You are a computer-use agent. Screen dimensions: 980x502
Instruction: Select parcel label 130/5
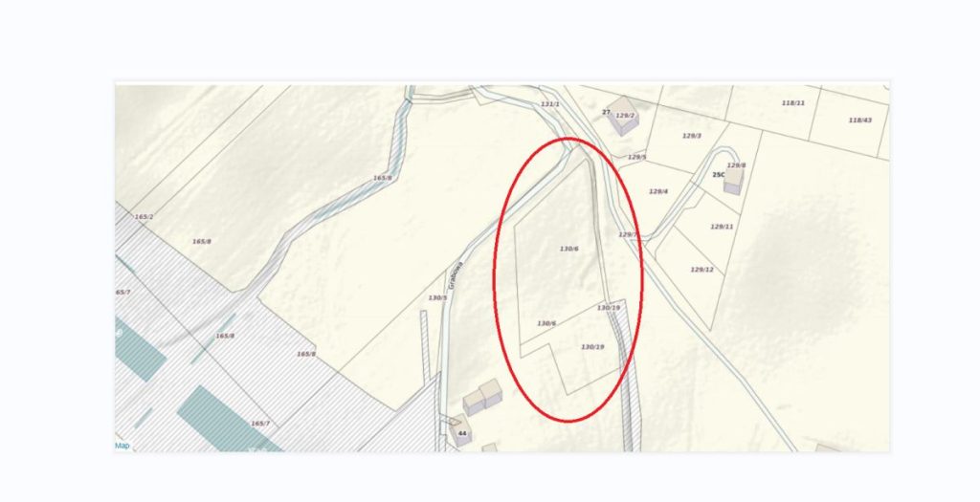(437, 297)
